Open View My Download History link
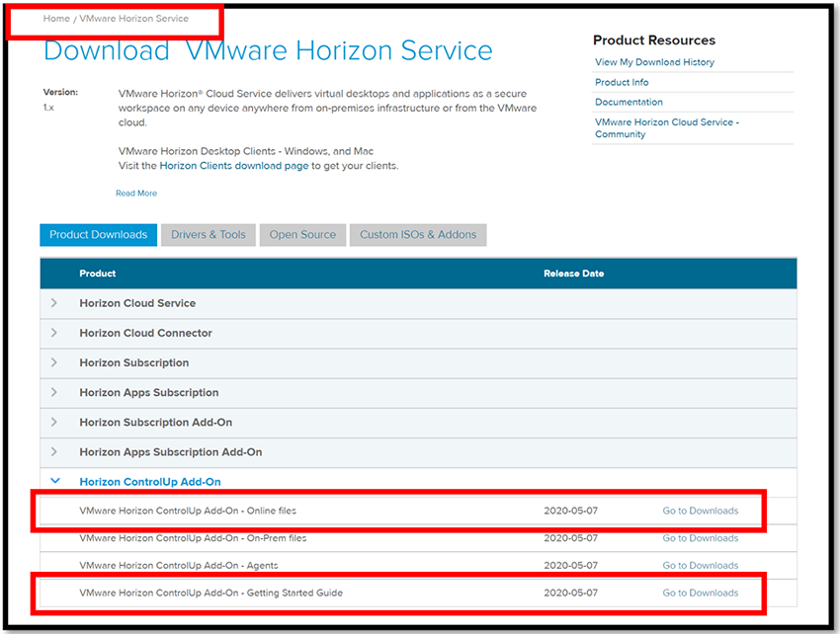The width and height of the screenshot is (840, 634). tap(654, 62)
